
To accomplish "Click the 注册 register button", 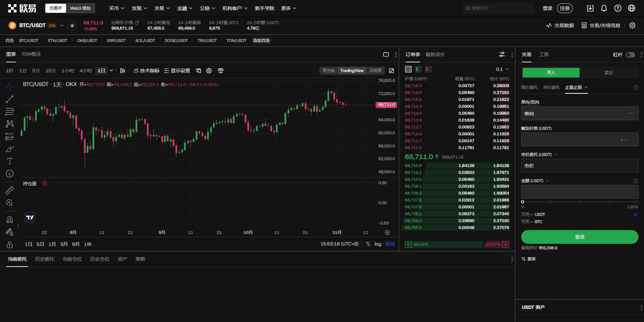I will coord(565,8).
